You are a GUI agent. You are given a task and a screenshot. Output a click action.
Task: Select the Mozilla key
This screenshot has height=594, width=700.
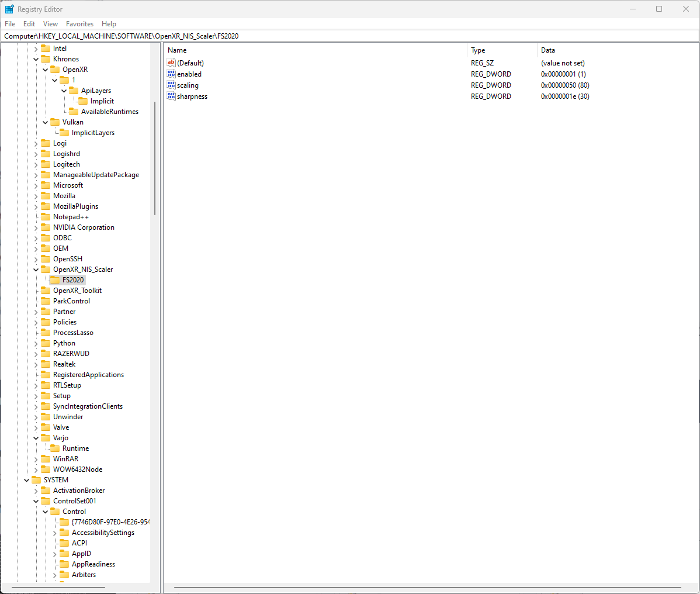coord(64,196)
